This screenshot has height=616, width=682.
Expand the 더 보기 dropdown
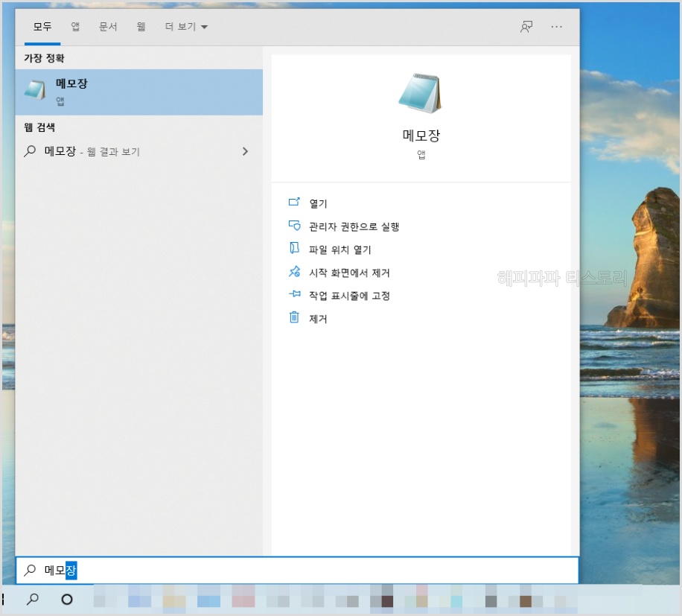[x=186, y=27]
